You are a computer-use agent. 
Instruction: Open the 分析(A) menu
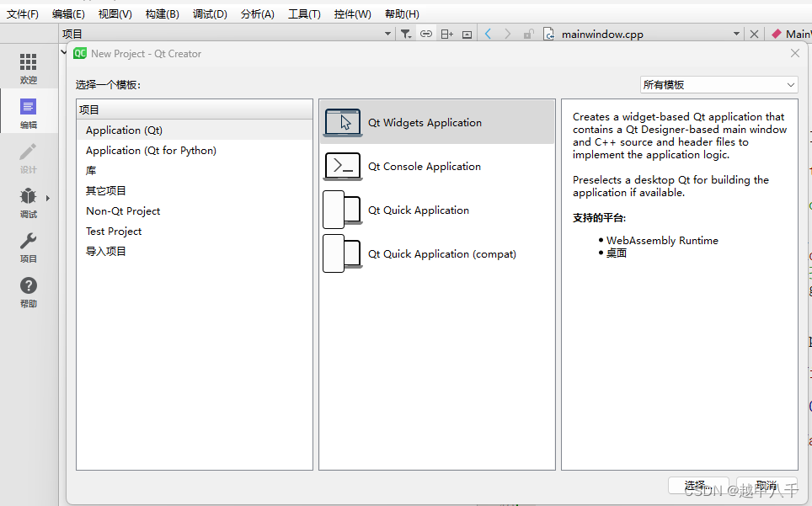pyautogui.click(x=258, y=14)
